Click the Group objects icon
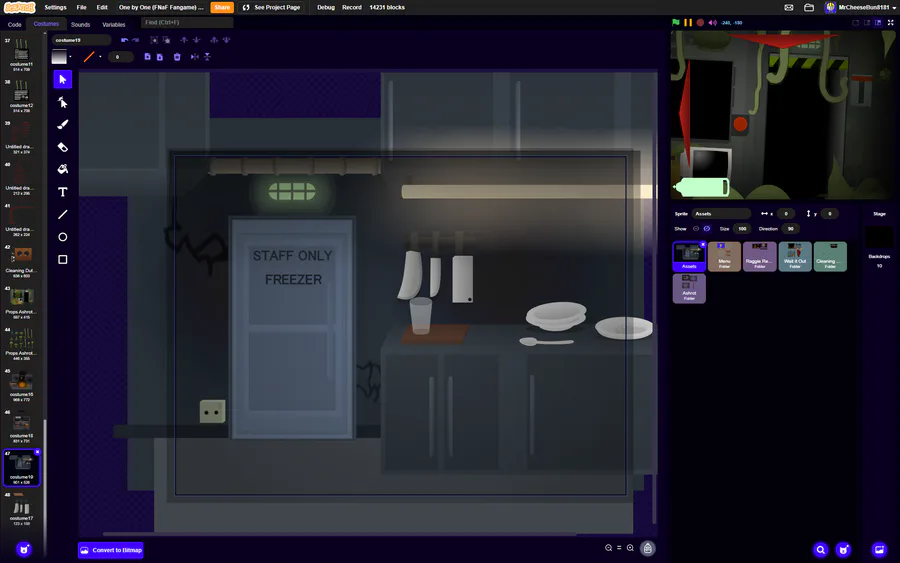 (x=154, y=40)
